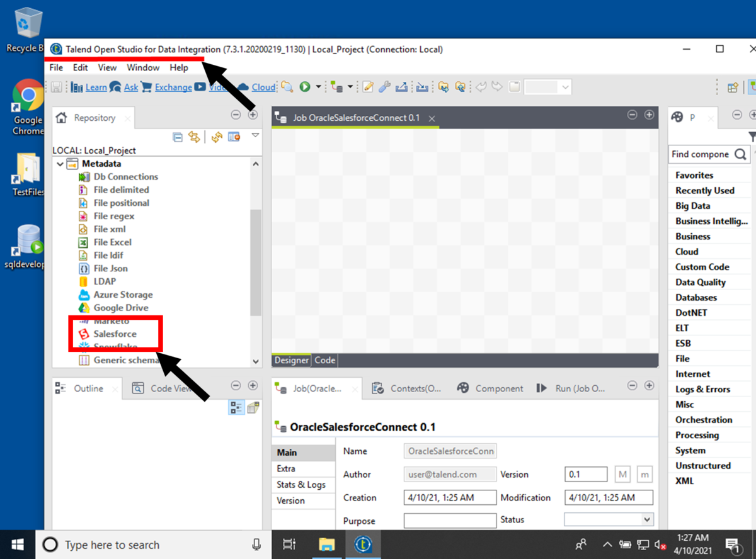Viewport: 756px width, 559px height.
Task: Click the import items toolbar icon
Action: pos(421,87)
